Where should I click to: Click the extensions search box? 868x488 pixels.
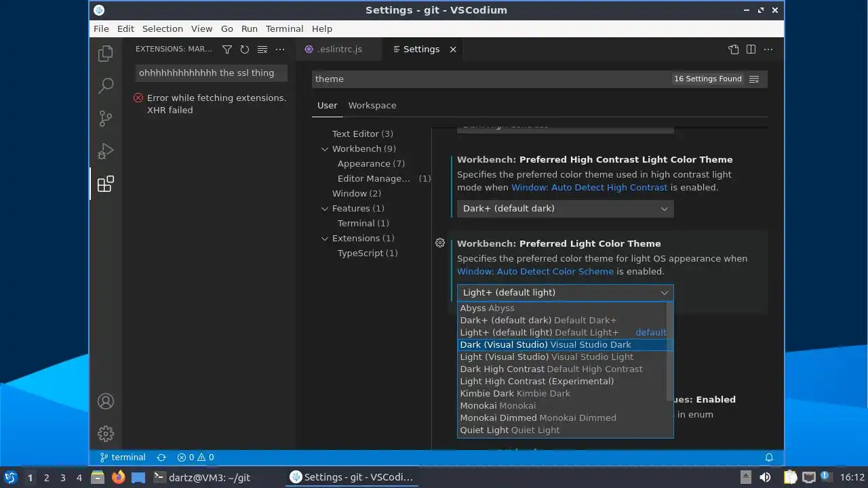point(211,73)
